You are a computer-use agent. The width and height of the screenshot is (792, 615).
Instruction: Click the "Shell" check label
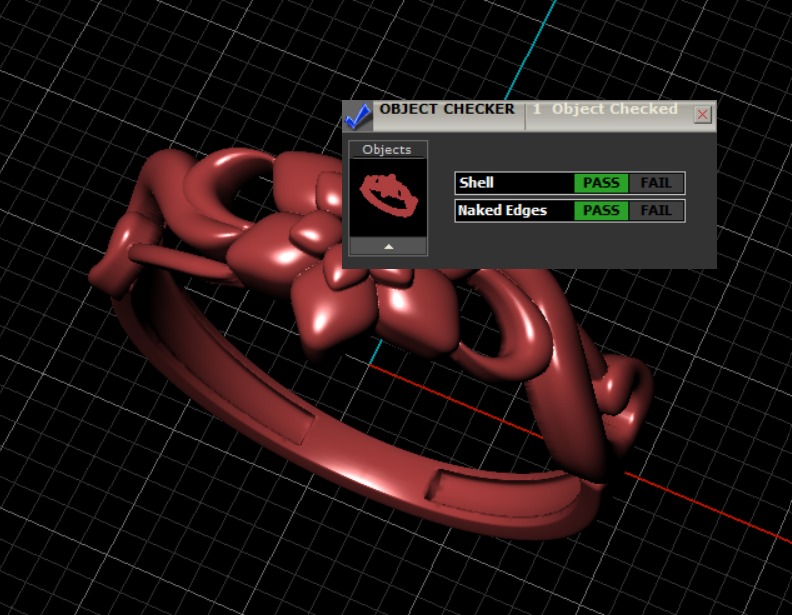point(476,183)
